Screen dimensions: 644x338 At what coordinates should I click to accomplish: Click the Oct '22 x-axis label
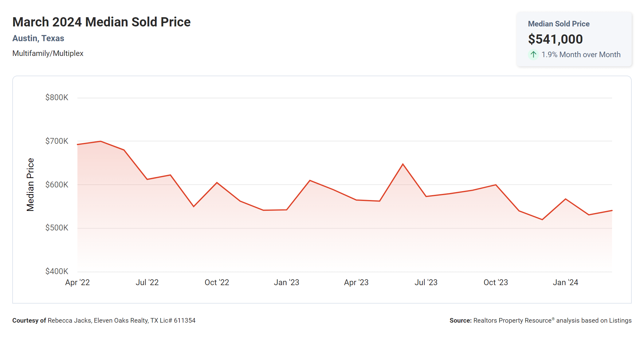point(217,282)
